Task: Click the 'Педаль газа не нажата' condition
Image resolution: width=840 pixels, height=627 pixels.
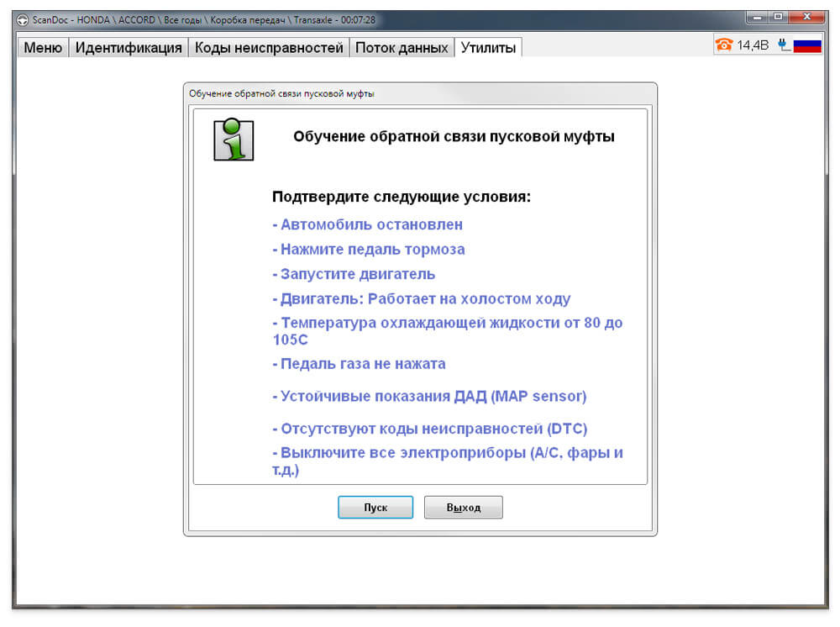Action: pos(359,364)
